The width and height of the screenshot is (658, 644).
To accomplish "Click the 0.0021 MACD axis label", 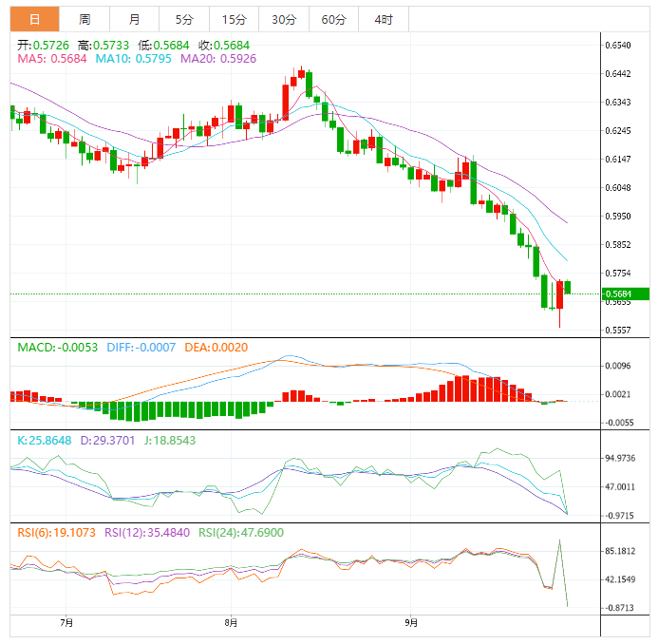I will [618, 394].
